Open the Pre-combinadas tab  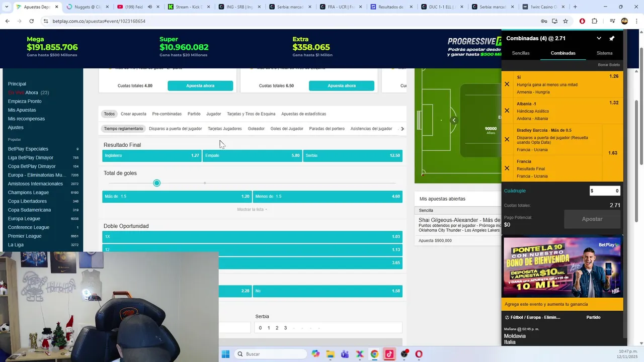tap(167, 114)
